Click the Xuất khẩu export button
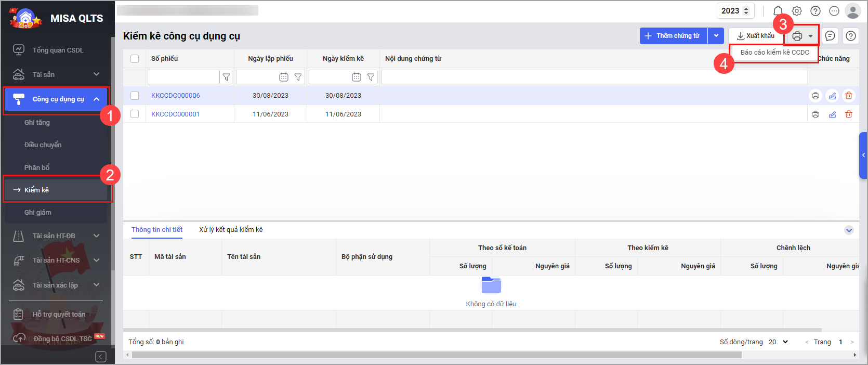The height and width of the screenshot is (365, 868). point(756,36)
